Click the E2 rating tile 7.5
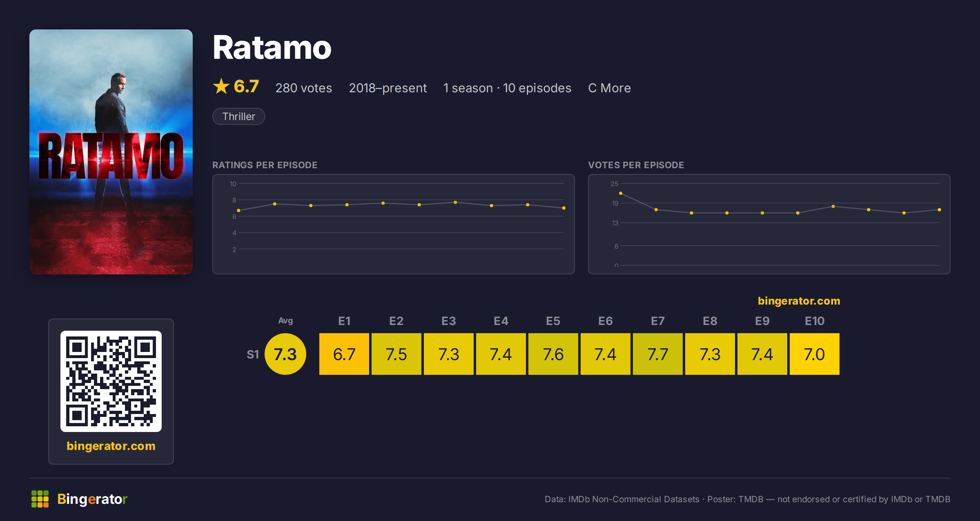The width and height of the screenshot is (980, 521). (396, 354)
